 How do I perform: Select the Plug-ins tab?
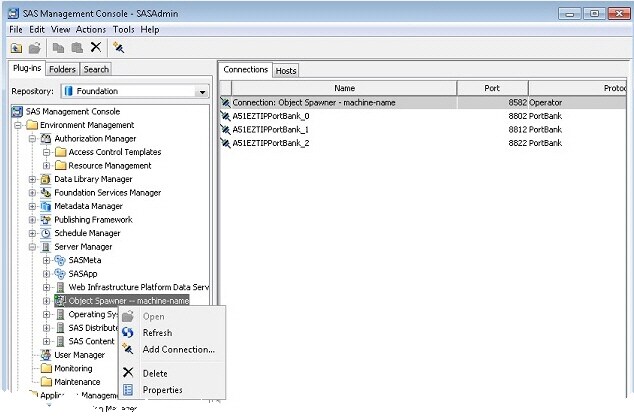pyautogui.click(x=27, y=68)
